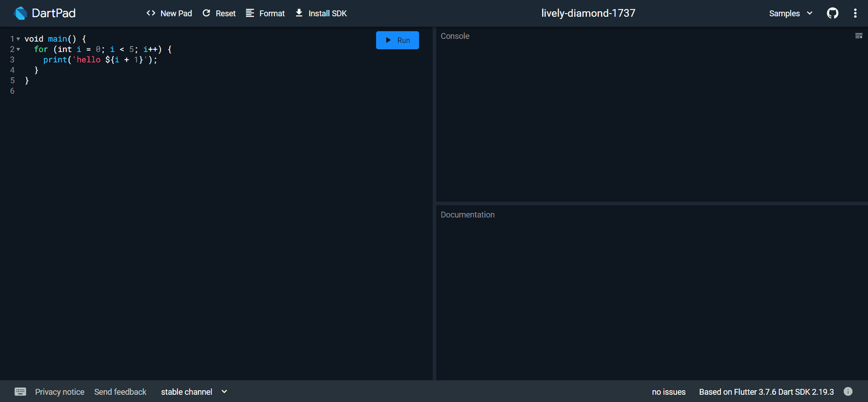Open the Privacy notice link
The width and height of the screenshot is (868, 402).
coord(60,392)
